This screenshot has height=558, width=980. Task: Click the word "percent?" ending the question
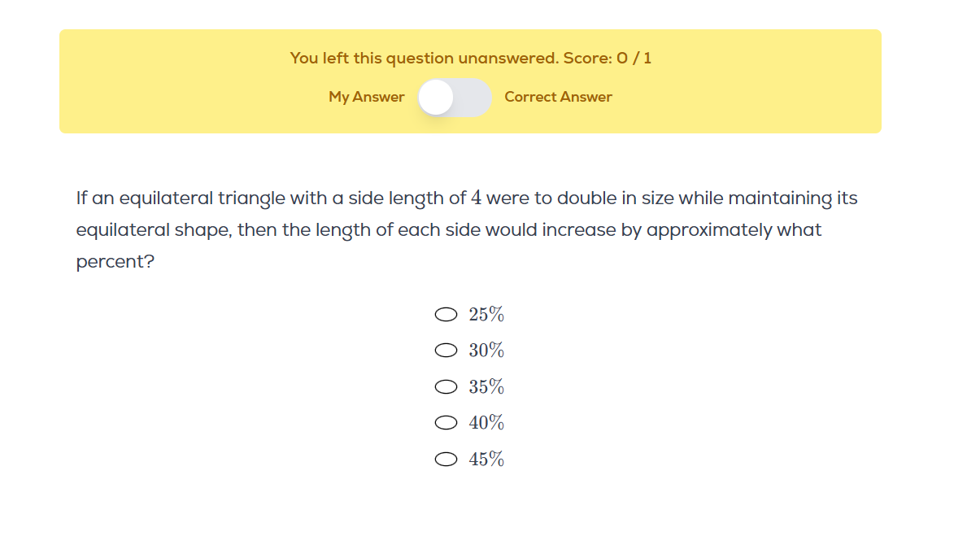tap(115, 264)
